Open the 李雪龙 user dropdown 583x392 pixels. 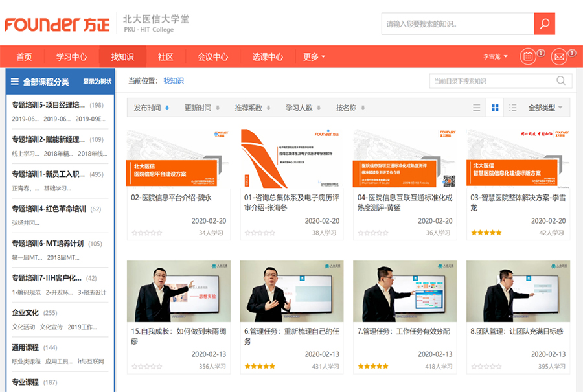click(496, 57)
